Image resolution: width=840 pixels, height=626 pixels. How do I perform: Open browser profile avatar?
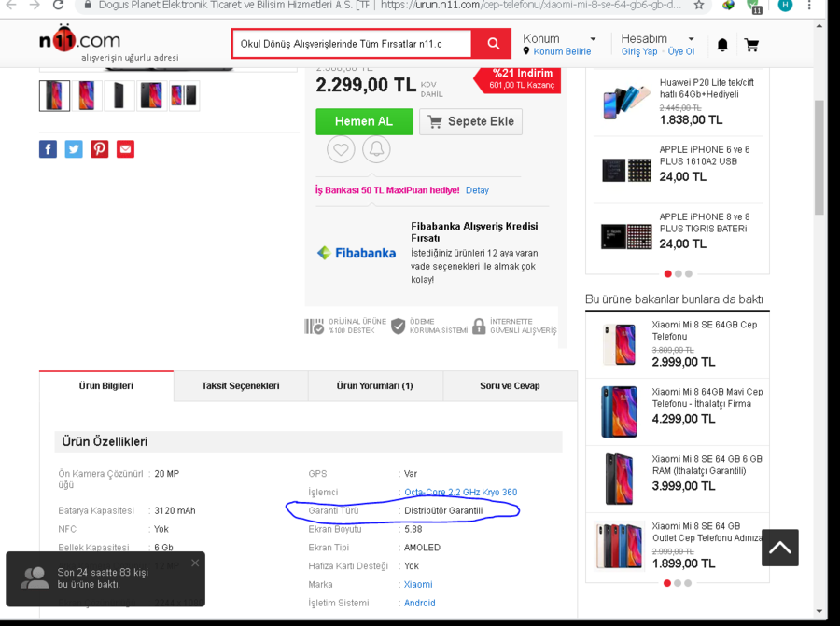[x=785, y=6]
